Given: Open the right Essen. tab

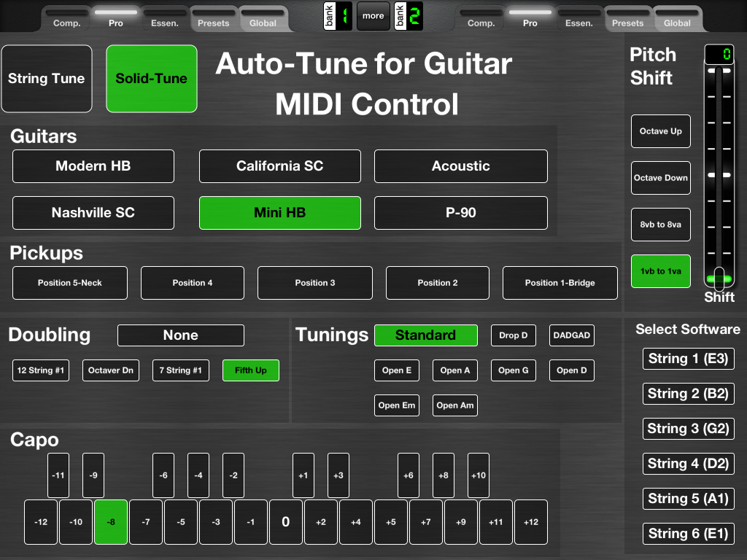Looking at the screenshot, I should pos(579,19).
